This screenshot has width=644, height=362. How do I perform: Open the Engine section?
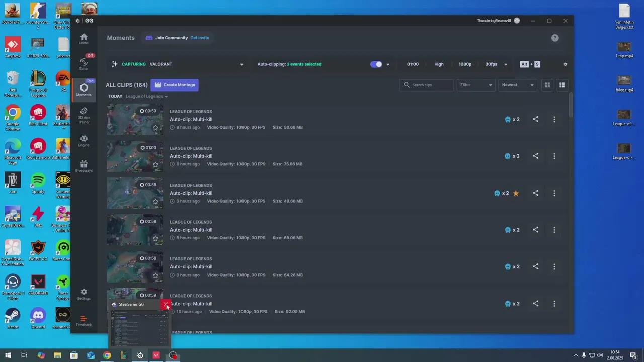(84, 141)
